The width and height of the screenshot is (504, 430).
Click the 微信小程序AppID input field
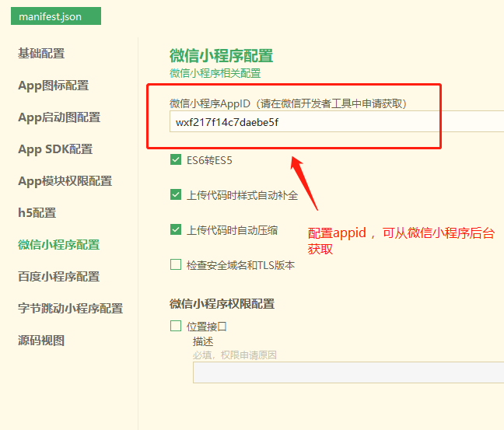pyautogui.click(x=337, y=121)
